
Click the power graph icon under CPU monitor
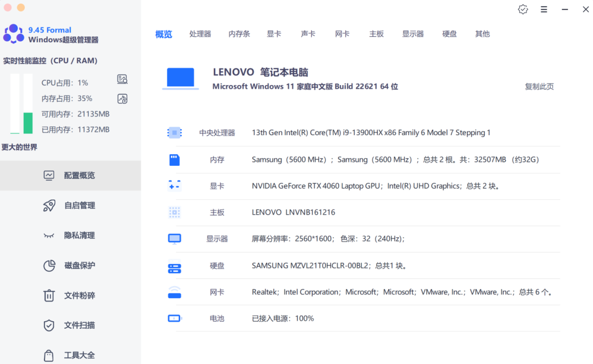coord(122,99)
